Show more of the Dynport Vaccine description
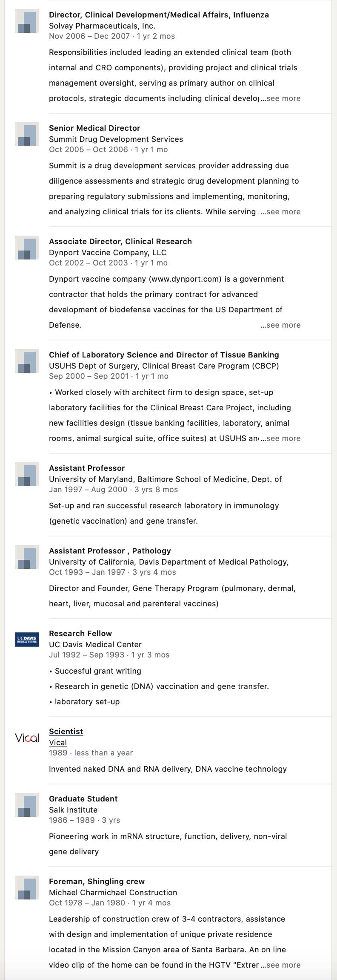 pyautogui.click(x=280, y=325)
